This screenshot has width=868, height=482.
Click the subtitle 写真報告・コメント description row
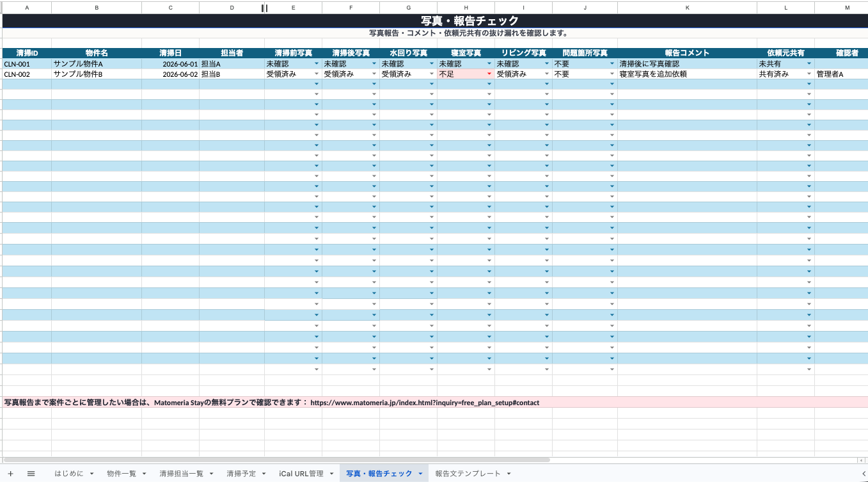click(x=435, y=33)
